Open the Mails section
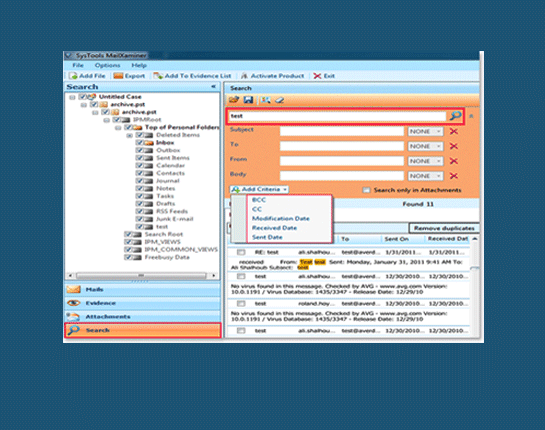Viewport: 545px width, 430px height. click(143, 290)
